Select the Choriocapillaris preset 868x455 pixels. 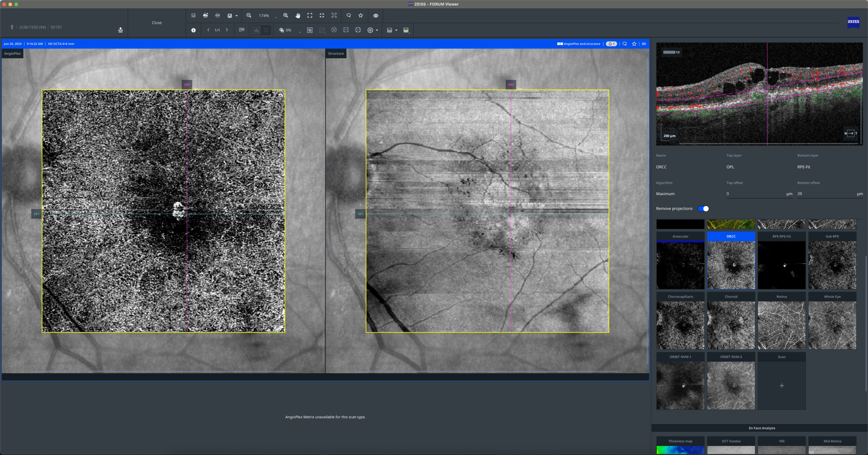point(680,321)
